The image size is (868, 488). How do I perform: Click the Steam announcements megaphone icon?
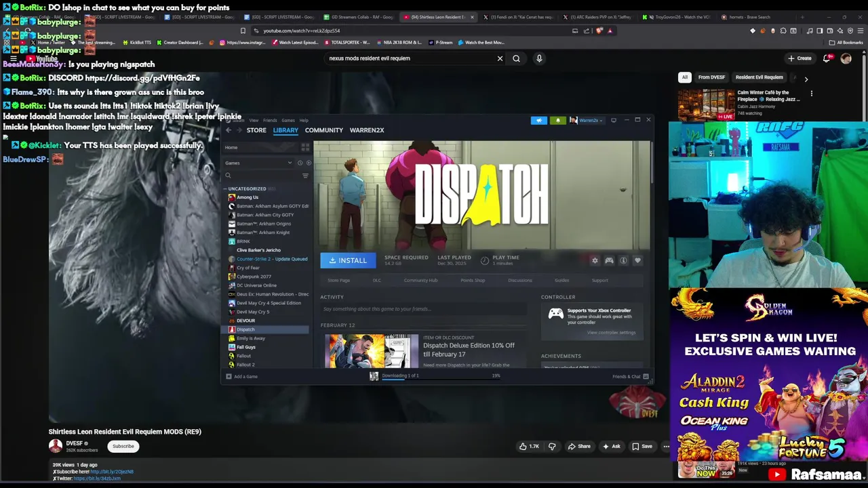539,121
